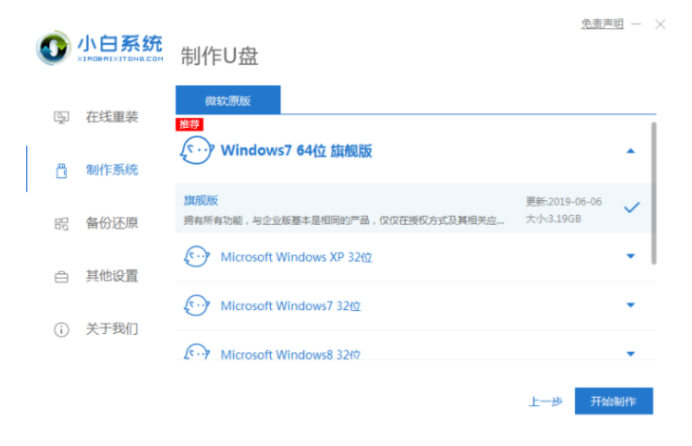Minimize the 小白系统 window
This screenshot has height=446, width=692.
pyautogui.click(x=636, y=24)
